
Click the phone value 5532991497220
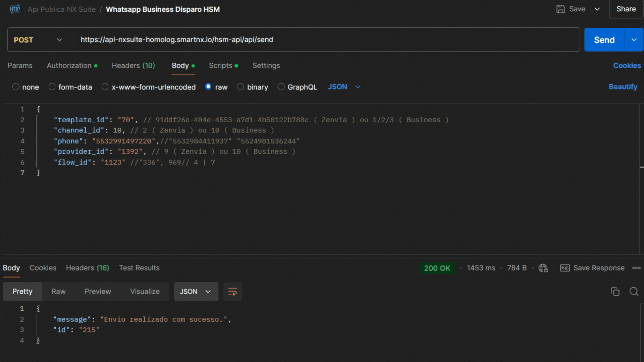tap(124, 141)
